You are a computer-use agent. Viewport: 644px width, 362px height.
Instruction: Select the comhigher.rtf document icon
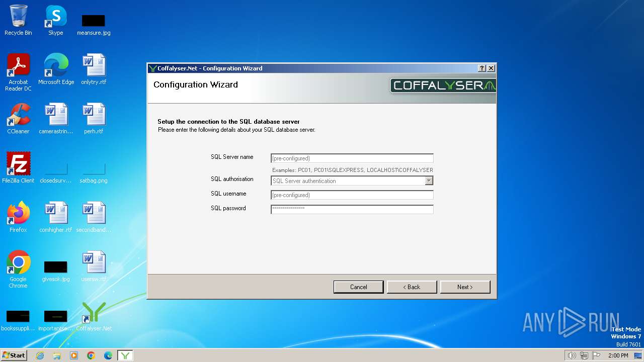point(56,217)
